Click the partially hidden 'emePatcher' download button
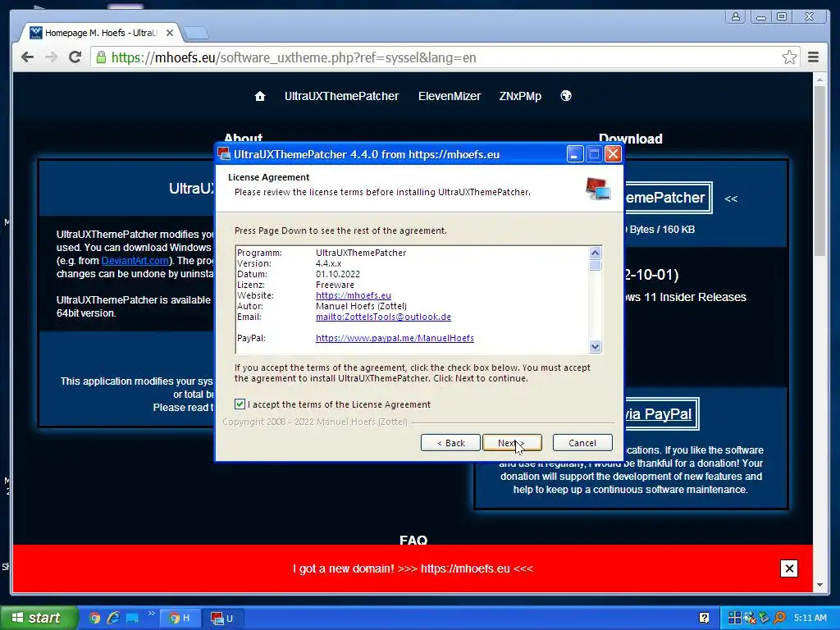 click(x=668, y=198)
